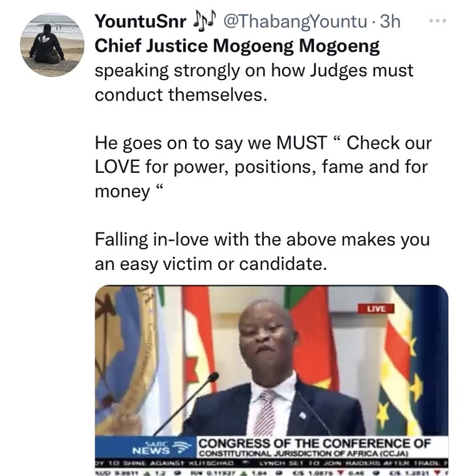Select bold text Chief Justice Mogoeng Mogoeng
The width and height of the screenshot is (469, 476).
[x=236, y=46]
